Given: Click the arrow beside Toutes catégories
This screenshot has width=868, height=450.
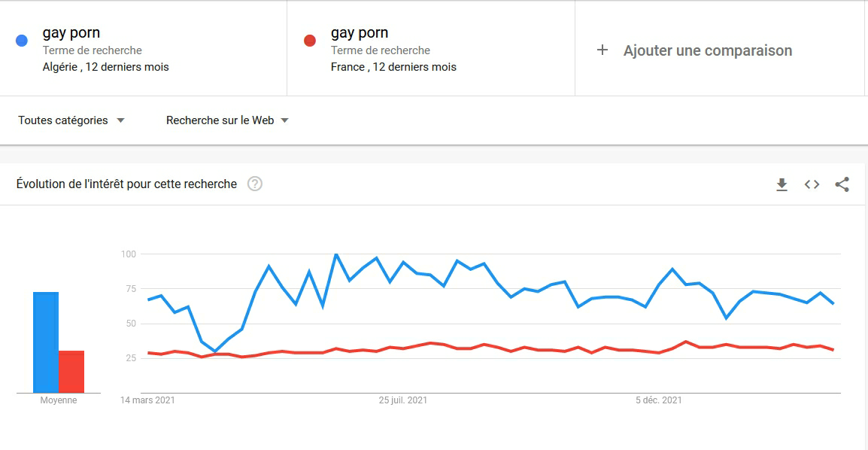Looking at the screenshot, I should click(120, 120).
